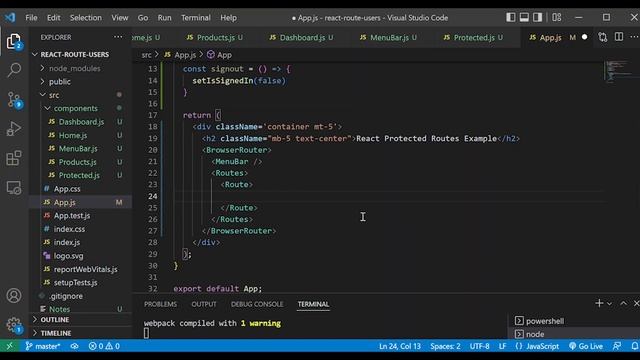The image size is (640, 360).
Task: Start Go Live server
Action: (x=586, y=346)
